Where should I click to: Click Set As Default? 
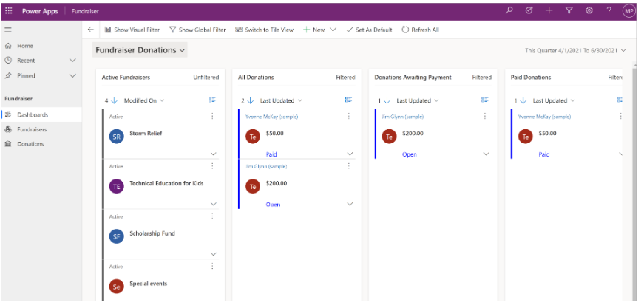[369, 30]
